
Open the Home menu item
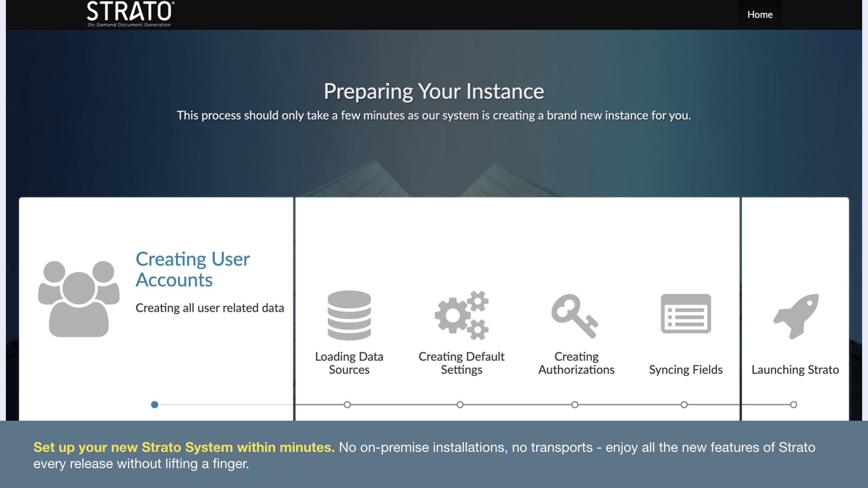point(759,14)
